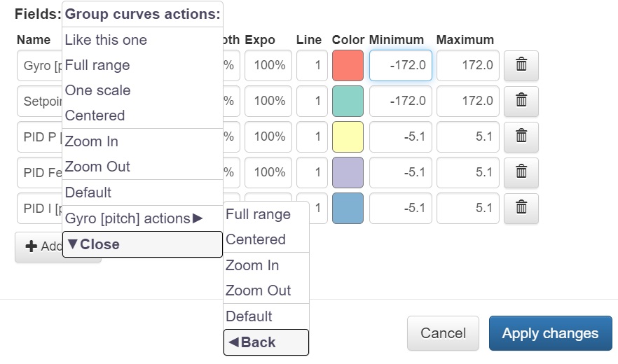Delete the PID Feedforward field row
Screen dimensions: 618x364
tap(521, 172)
